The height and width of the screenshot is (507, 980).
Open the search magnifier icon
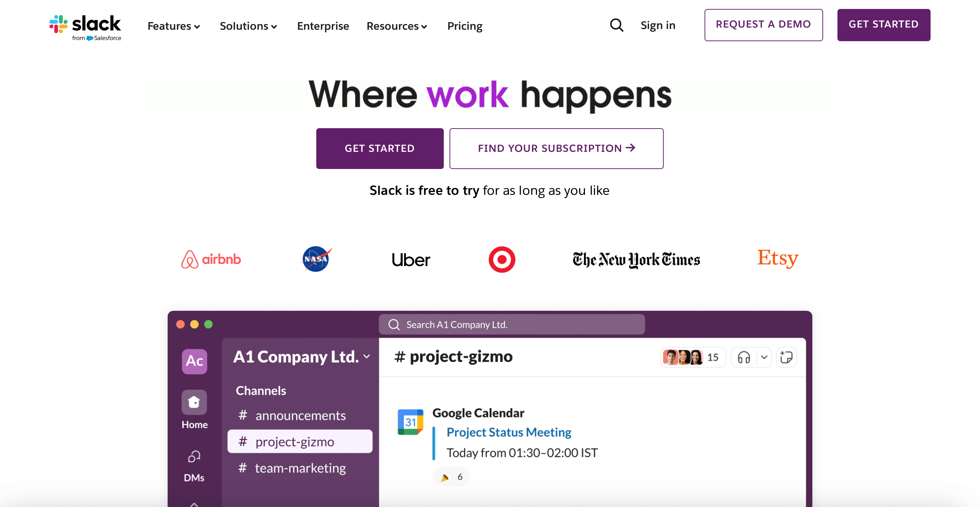pos(616,25)
